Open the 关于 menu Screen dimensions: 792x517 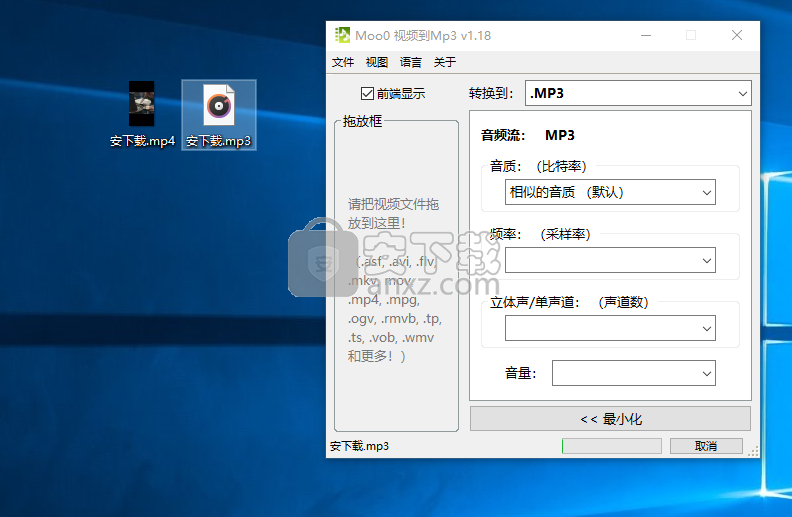444,62
